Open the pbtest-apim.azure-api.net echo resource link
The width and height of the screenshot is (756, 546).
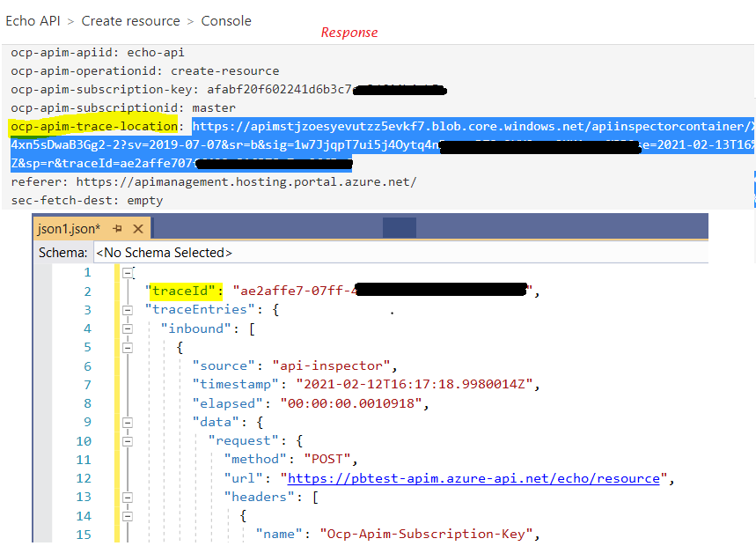(473, 478)
